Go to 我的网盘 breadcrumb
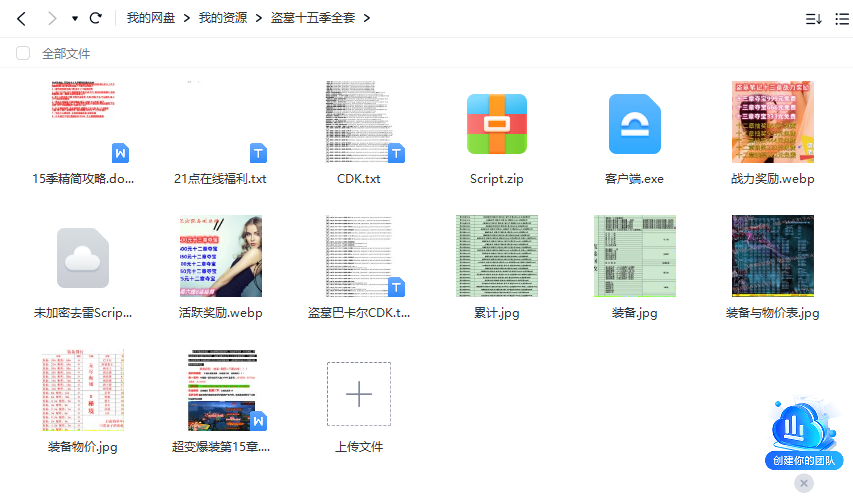The image size is (853, 504). (x=150, y=18)
